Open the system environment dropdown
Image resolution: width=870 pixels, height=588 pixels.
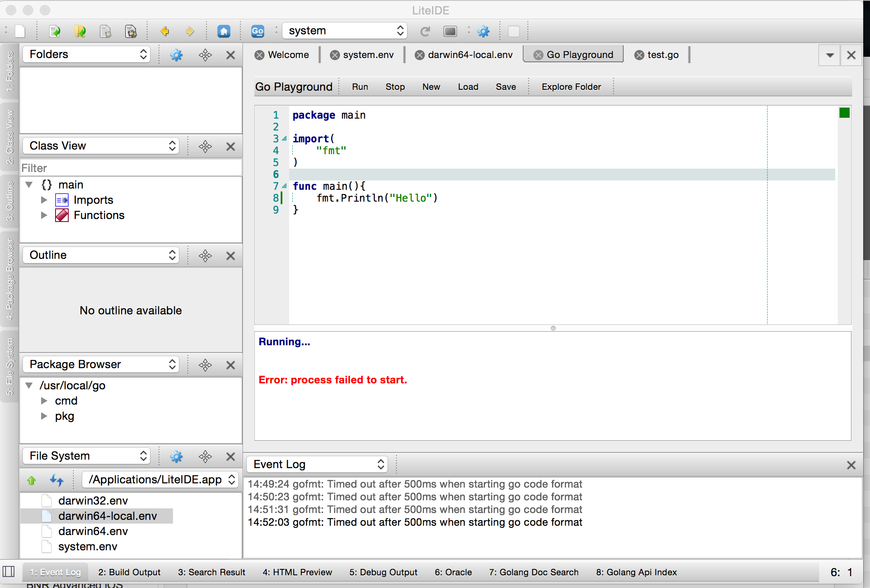tap(345, 31)
